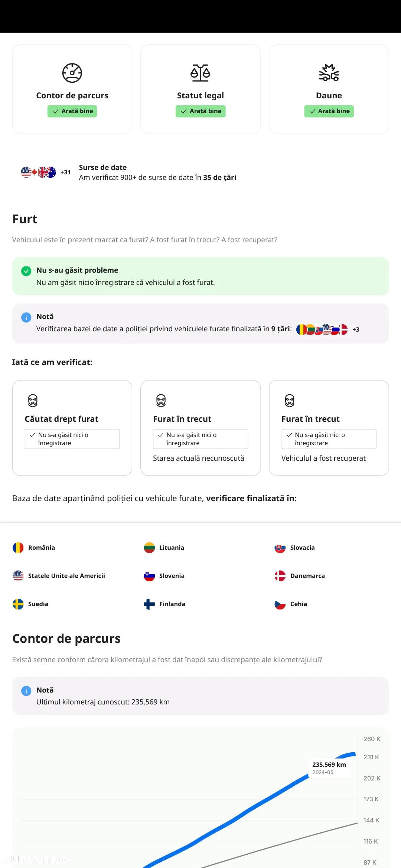Viewport: 401px width, 868px height.
Task: Click the odometer gauge icon
Action: point(72,73)
